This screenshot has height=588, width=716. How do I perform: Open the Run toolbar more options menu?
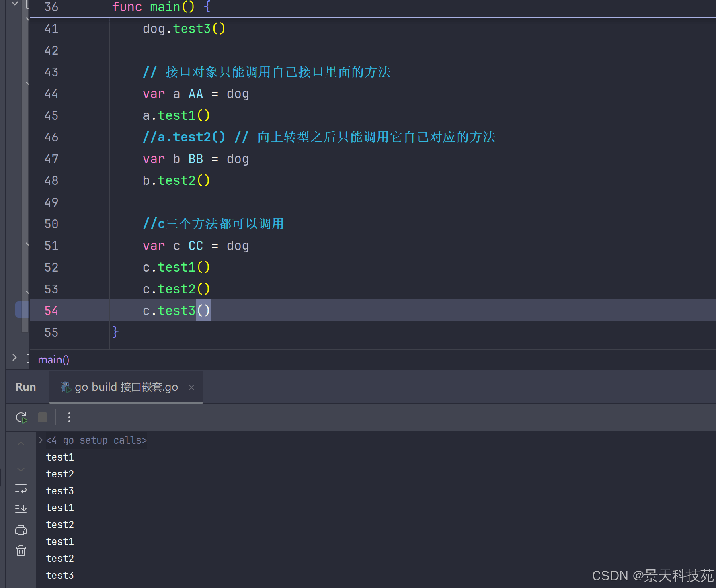(69, 418)
